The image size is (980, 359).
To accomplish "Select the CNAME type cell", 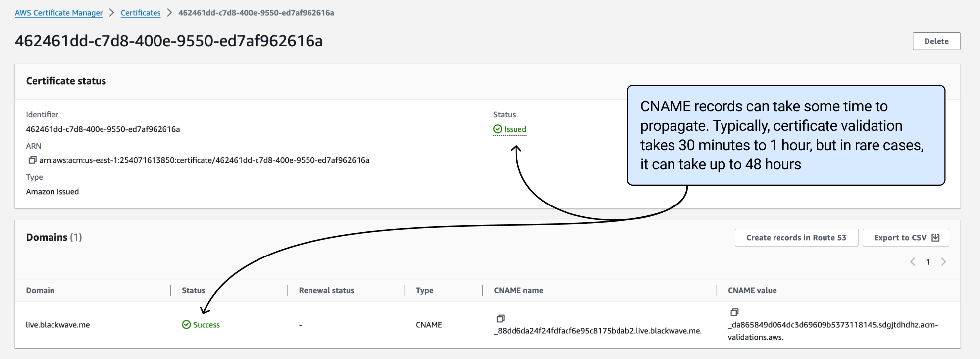I will (x=429, y=325).
